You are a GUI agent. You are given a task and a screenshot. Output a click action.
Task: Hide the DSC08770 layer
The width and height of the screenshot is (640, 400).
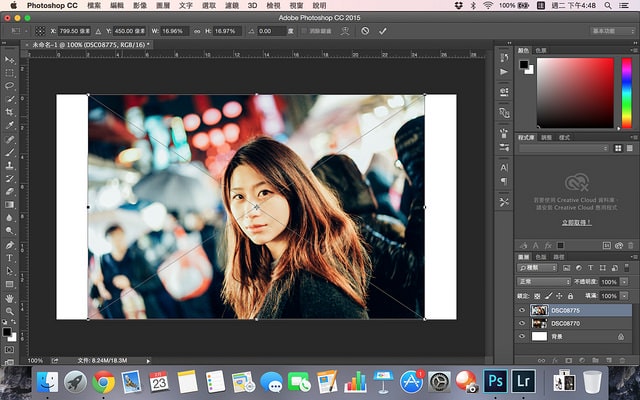coord(522,324)
